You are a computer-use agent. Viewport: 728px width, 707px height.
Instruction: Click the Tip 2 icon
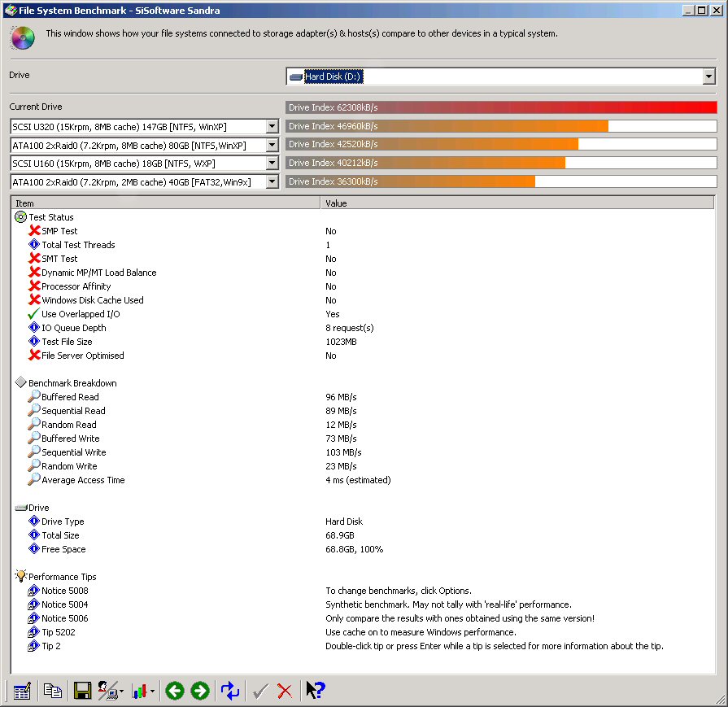point(34,646)
